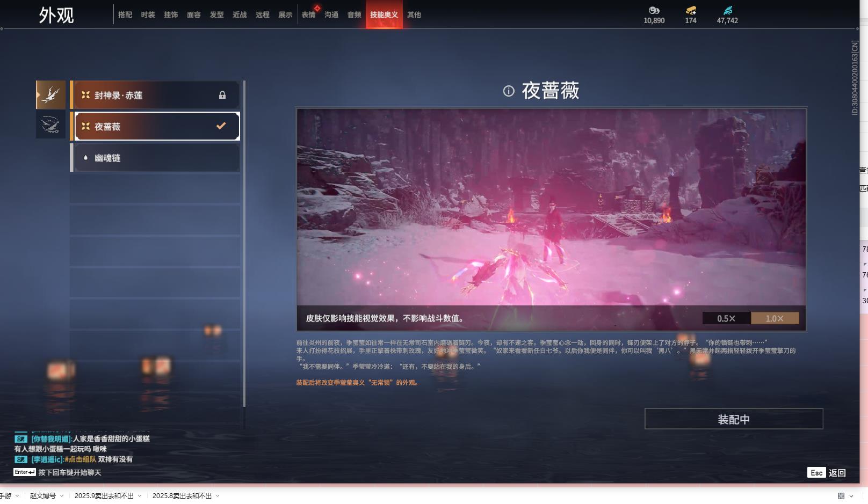
Task: Open the 展示 tab
Action: 285,15
